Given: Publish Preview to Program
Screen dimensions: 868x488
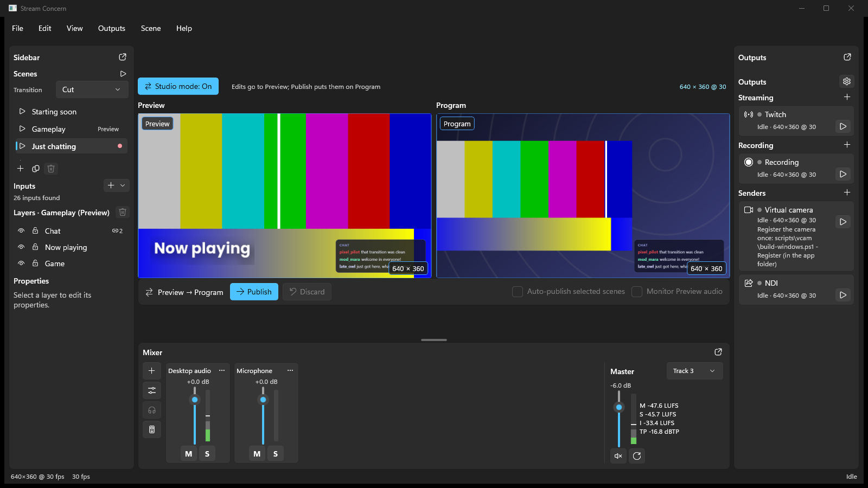Looking at the screenshot, I should tap(254, 292).
